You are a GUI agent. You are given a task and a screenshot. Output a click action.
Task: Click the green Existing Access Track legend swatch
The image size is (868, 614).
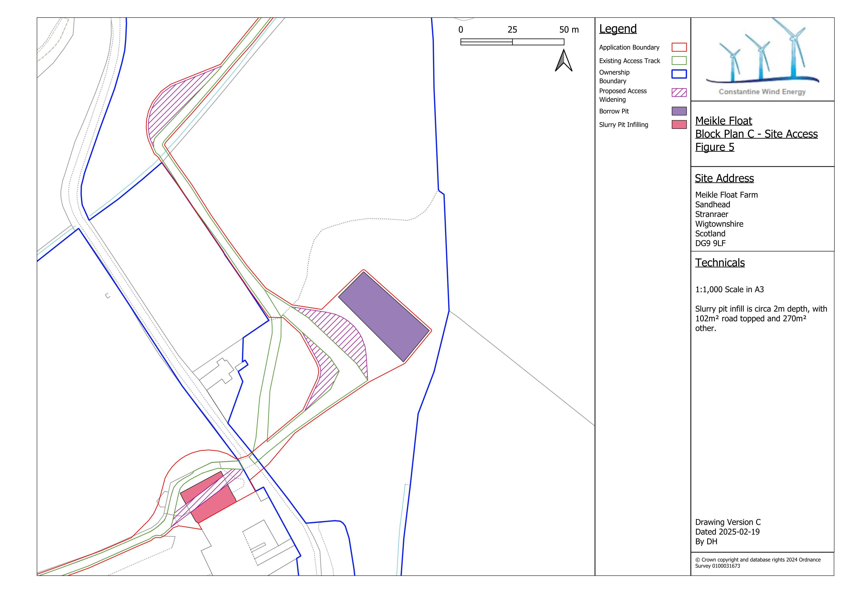point(679,60)
